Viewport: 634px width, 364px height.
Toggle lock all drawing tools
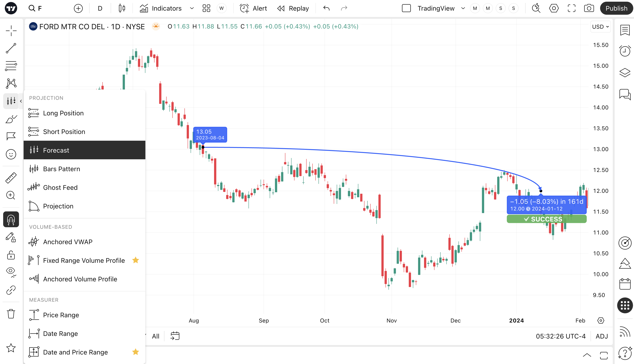click(11, 255)
